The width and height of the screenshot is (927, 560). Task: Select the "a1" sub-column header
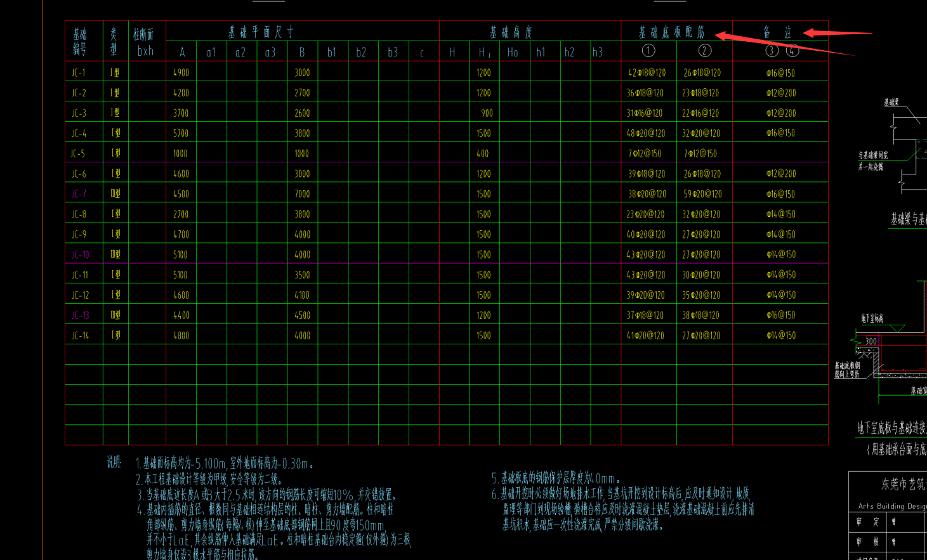pyautogui.click(x=211, y=52)
